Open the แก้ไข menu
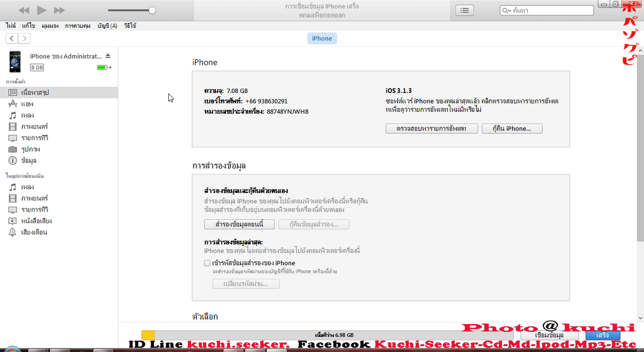 [x=28, y=26]
